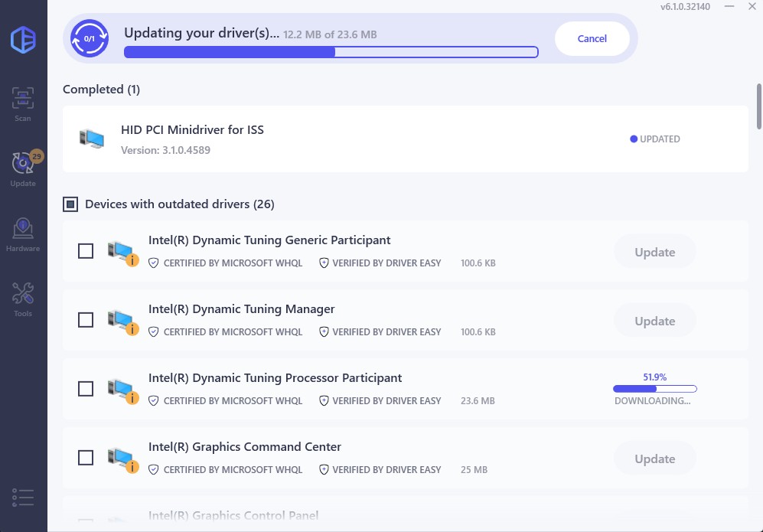Open the Scan section in sidebar
Image resolution: width=763 pixels, height=532 pixels.
[x=23, y=103]
